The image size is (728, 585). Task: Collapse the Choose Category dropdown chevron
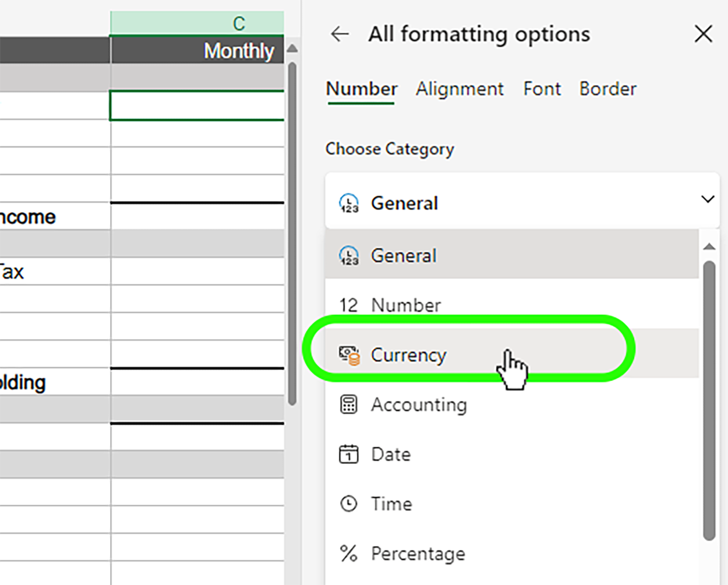tap(707, 200)
